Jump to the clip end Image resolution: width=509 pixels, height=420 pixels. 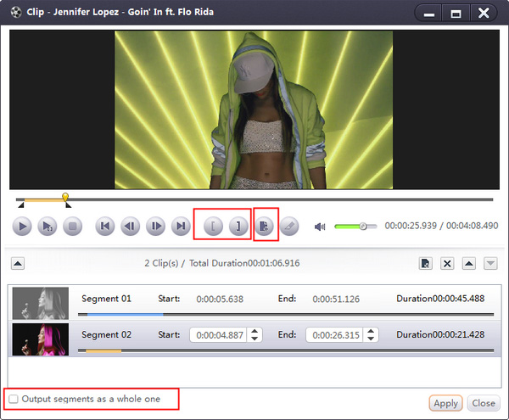[180, 227]
